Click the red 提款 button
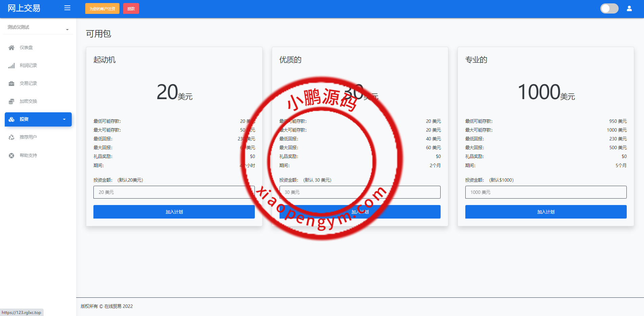 [131, 9]
